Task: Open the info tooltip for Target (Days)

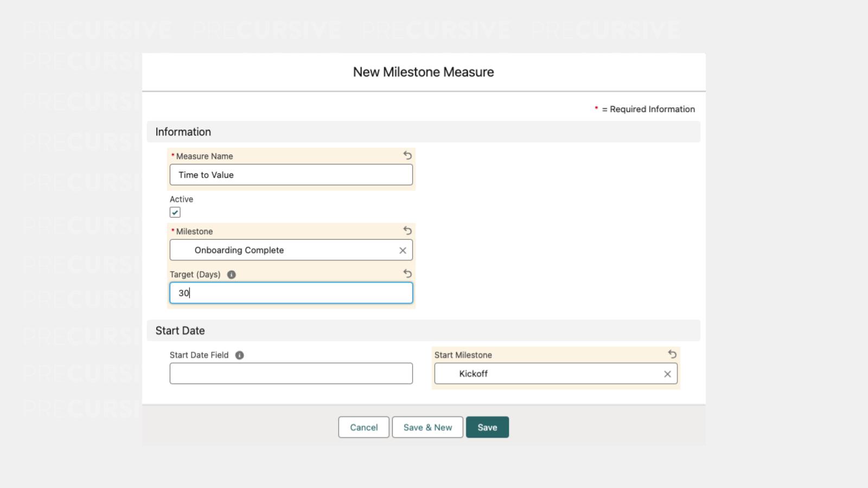Action: (x=230, y=274)
